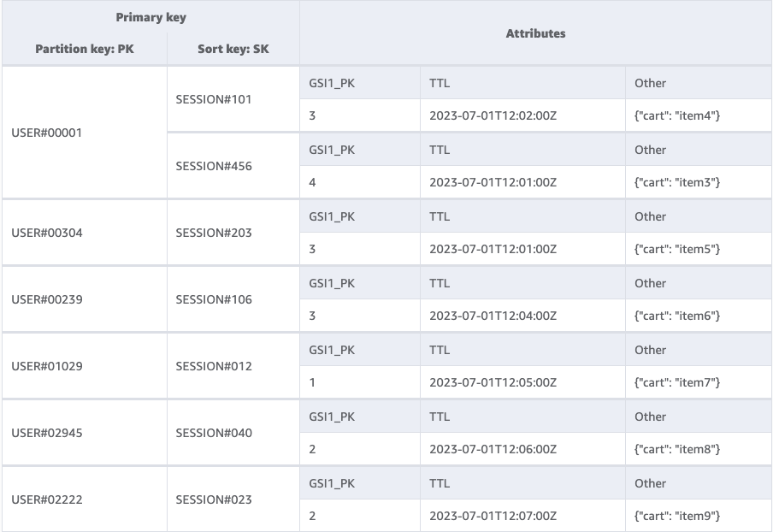
Task: Click the "Partition key: PK" column header
Action: (x=85, y=50)
